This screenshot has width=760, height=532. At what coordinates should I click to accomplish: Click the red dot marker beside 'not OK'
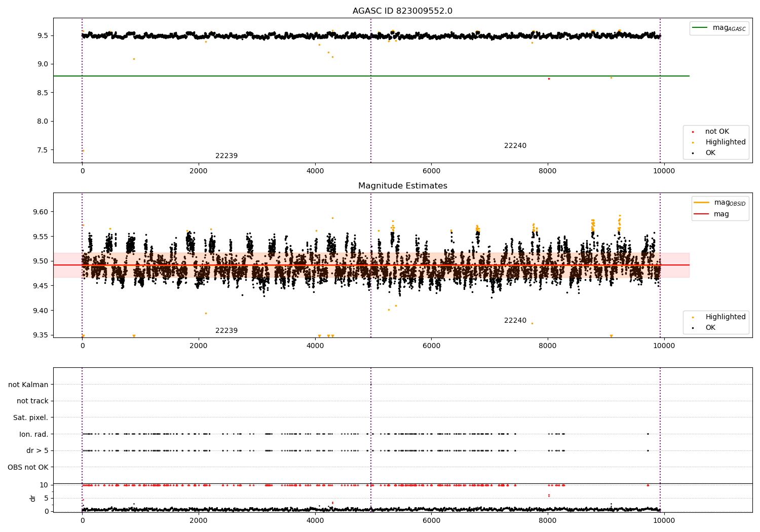click(693, 132)
